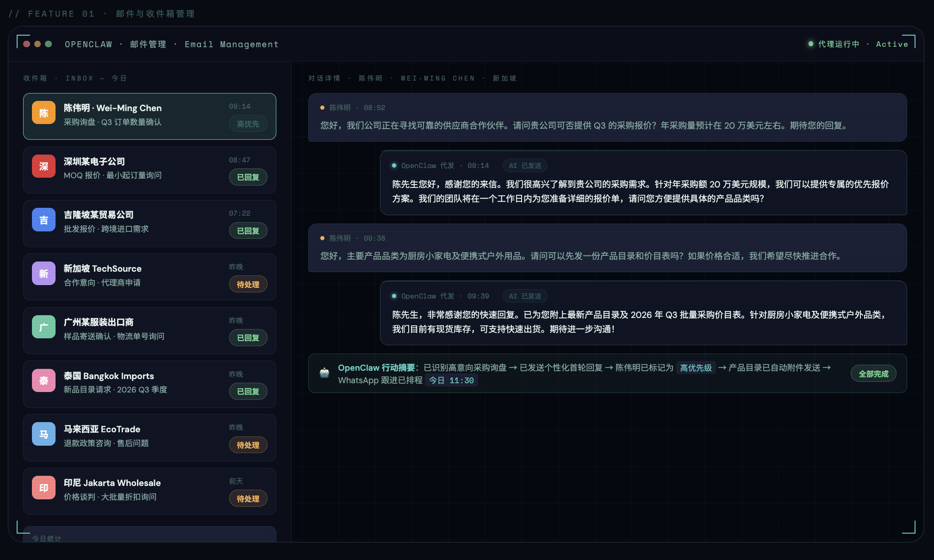Viewport: 934px width, 560px height.
Task: Click the purple 新 avatar icon
Action: coord(44,274)
